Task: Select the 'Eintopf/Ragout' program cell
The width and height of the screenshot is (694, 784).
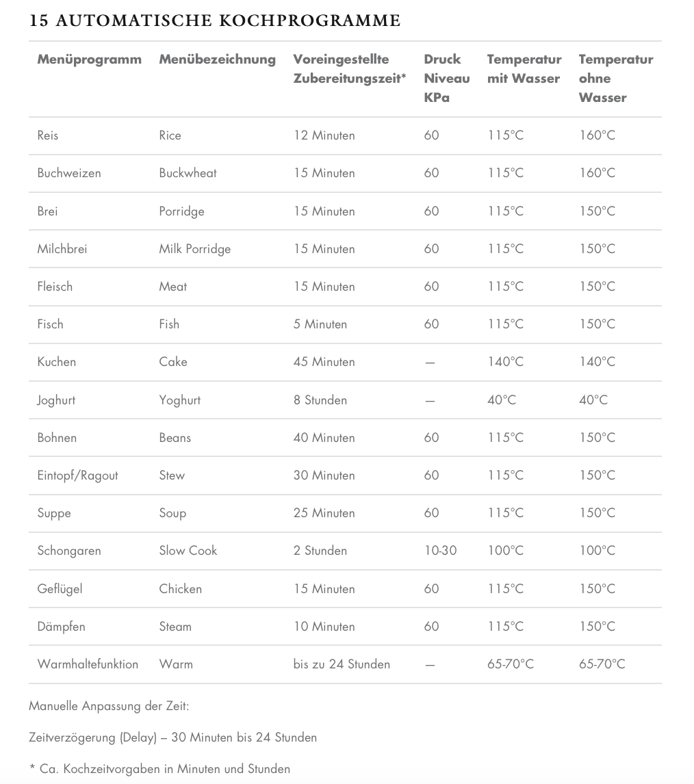Action: 77,475
